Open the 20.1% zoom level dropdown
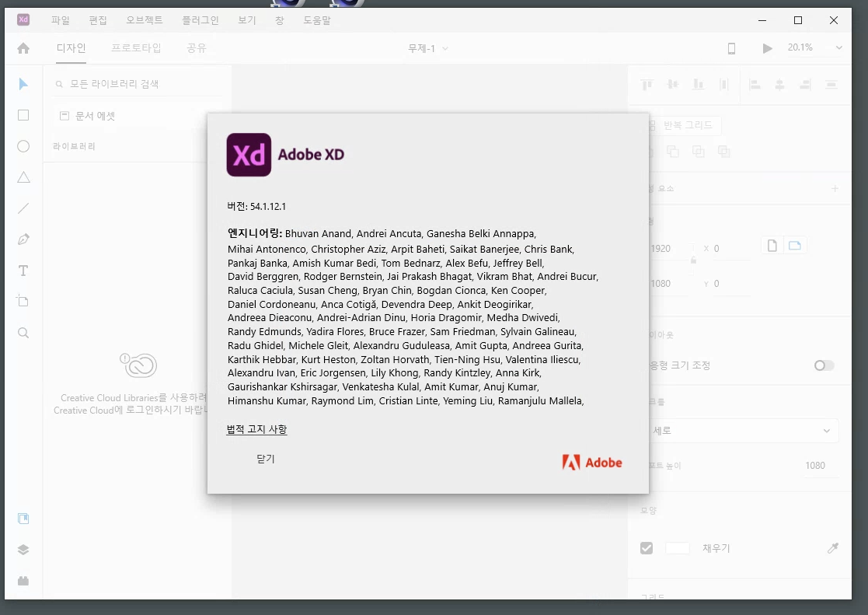Image resolution: width=868 pixels, height=615 pixels. click(815, 47)
